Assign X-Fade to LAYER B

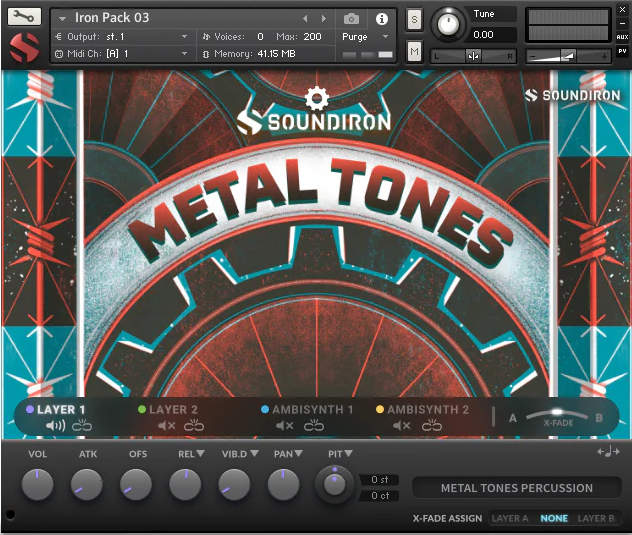[596, 518]
